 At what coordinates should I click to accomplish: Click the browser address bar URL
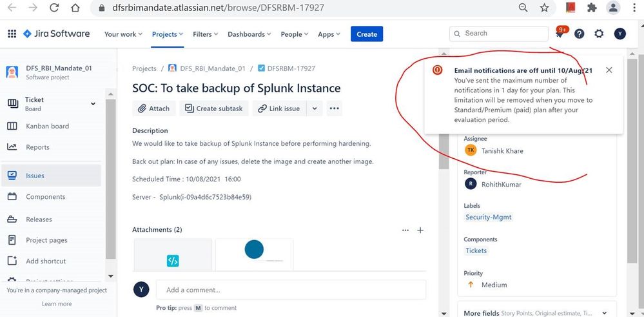[218, 7]
